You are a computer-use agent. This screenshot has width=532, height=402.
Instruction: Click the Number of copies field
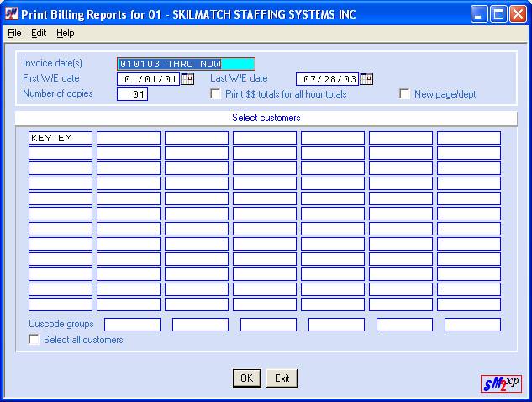132,94
